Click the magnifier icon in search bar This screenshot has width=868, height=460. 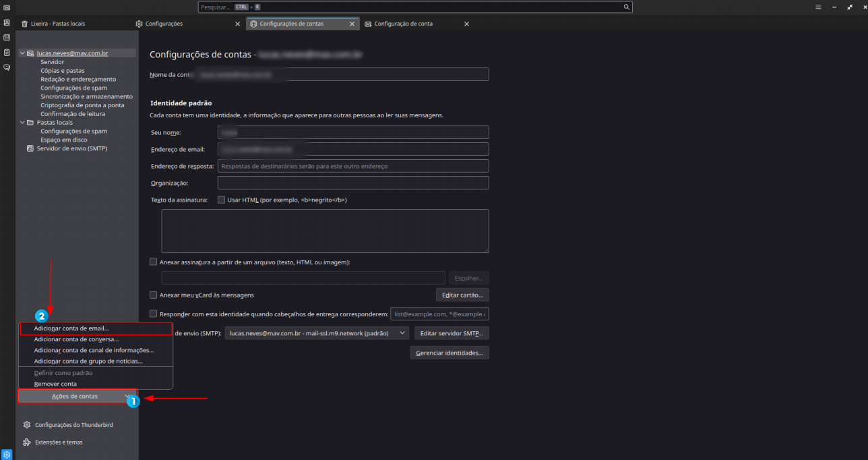pos(626,7)
